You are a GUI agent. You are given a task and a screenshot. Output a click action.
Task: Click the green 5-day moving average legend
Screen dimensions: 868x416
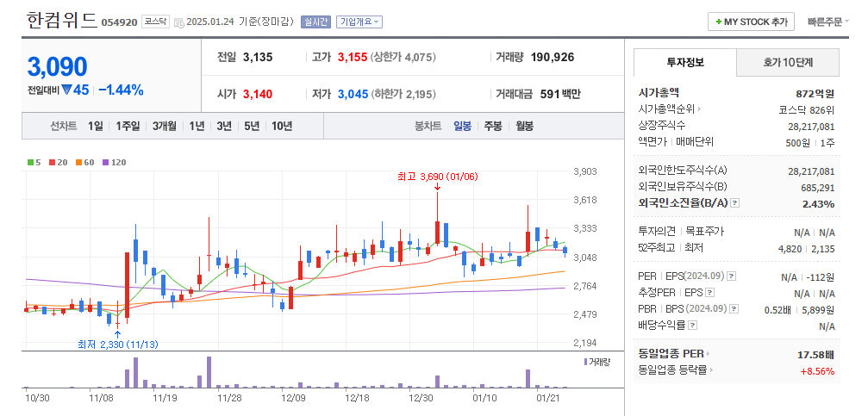34,163
